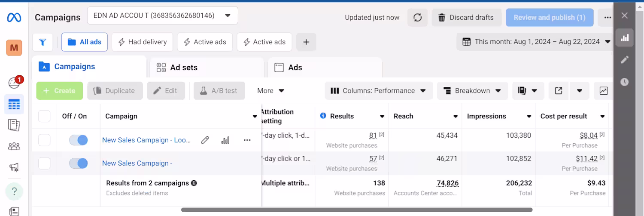The height and width of the screenshot is (216, 644).
Task: Click the horizontal table scrollbar
Action: (x=356, y=210)
